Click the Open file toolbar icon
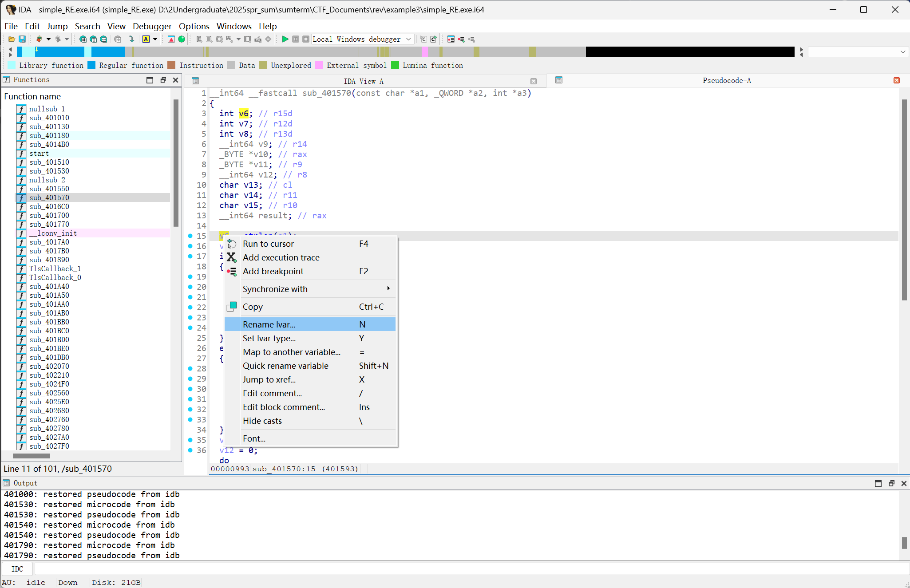Viewport: 910px width, 588px height. tap(12, 39)
